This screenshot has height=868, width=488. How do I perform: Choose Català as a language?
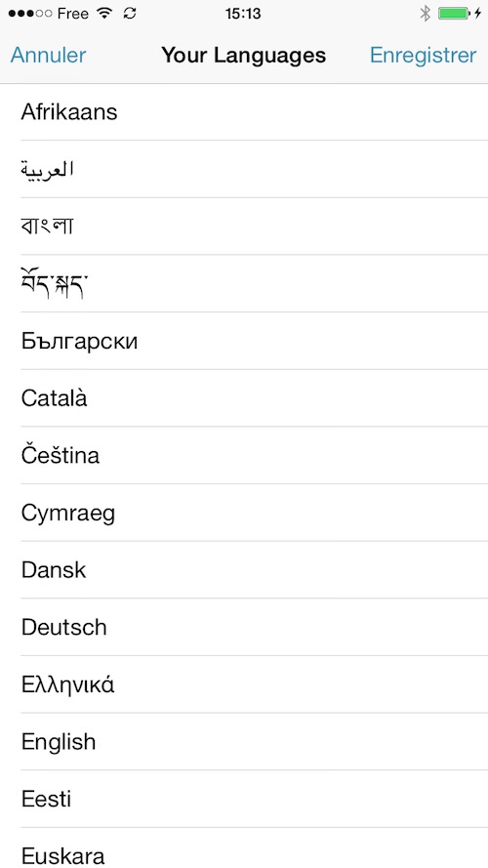coord(244,398)
